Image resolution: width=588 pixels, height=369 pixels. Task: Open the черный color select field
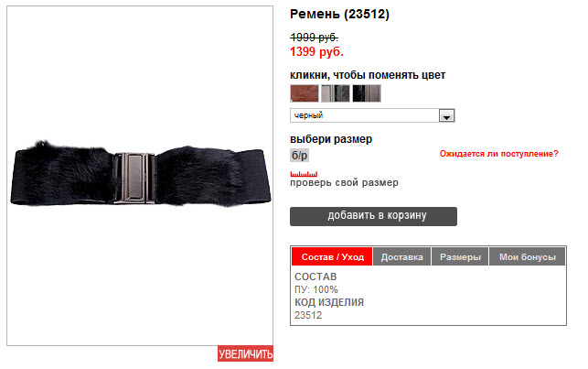(372, 115)
